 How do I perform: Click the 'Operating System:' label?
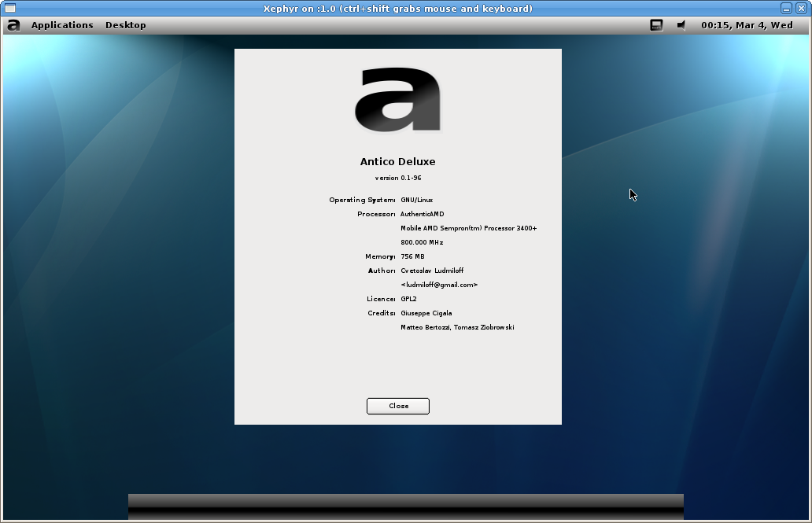pos(362,200)
